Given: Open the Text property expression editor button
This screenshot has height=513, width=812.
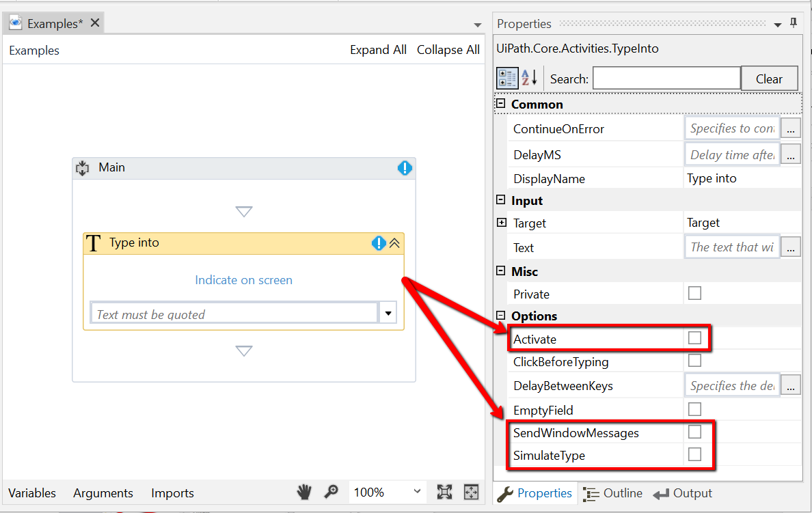Looking at the screenshot, I should point(791,247).
